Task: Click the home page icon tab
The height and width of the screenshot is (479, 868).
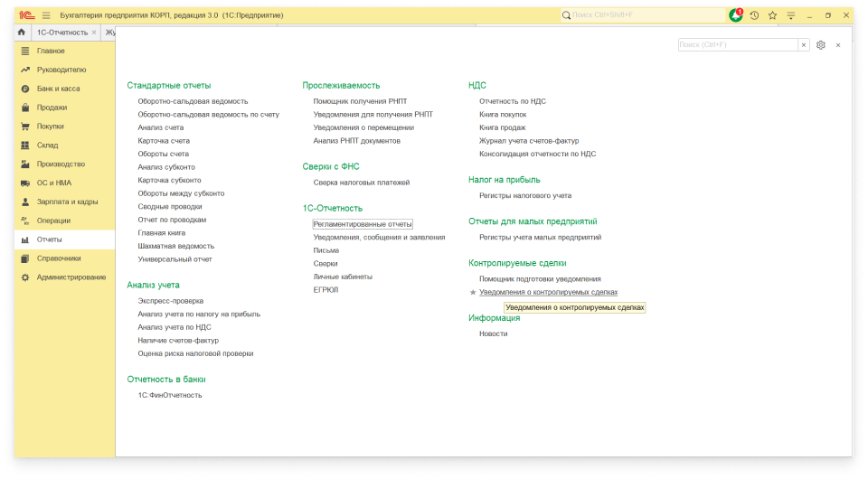Action: [22, 32]
